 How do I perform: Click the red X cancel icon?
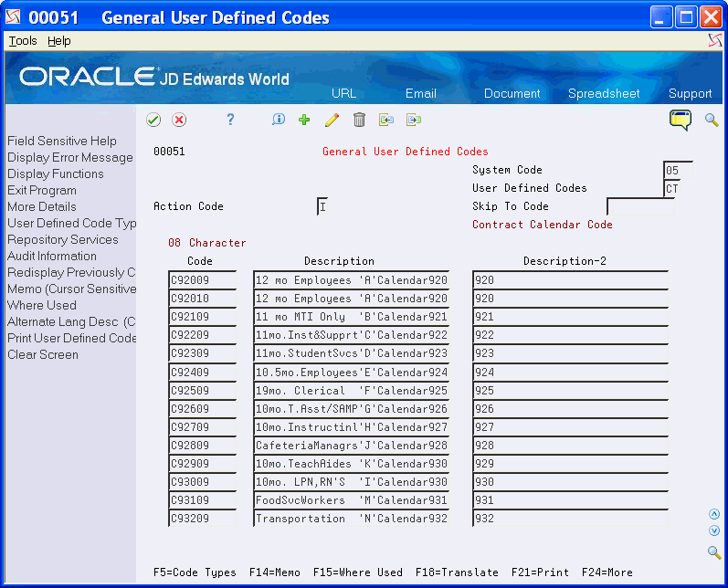tap(179, 120)
